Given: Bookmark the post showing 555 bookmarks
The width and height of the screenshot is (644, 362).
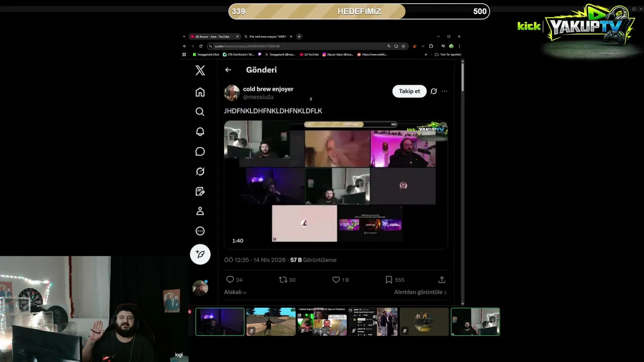Looking at the screenshot, I should (389, 280).
